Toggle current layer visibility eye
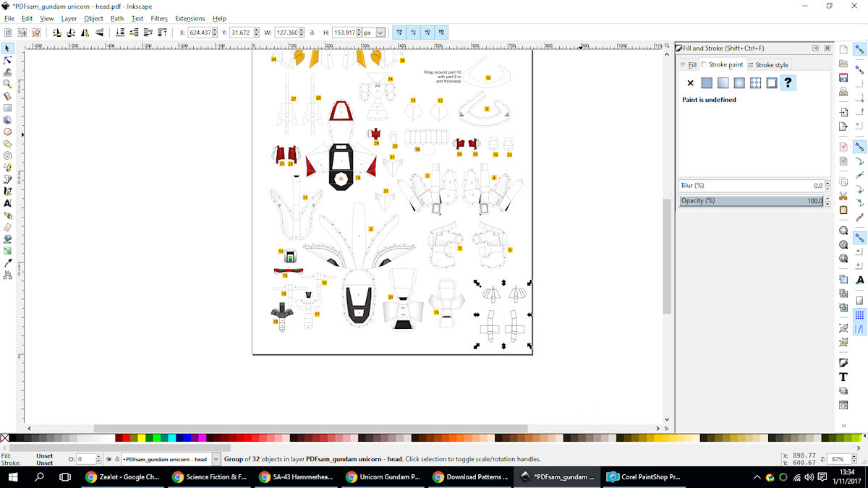Viewport: 868px width, 488px height. click(109, 459)
